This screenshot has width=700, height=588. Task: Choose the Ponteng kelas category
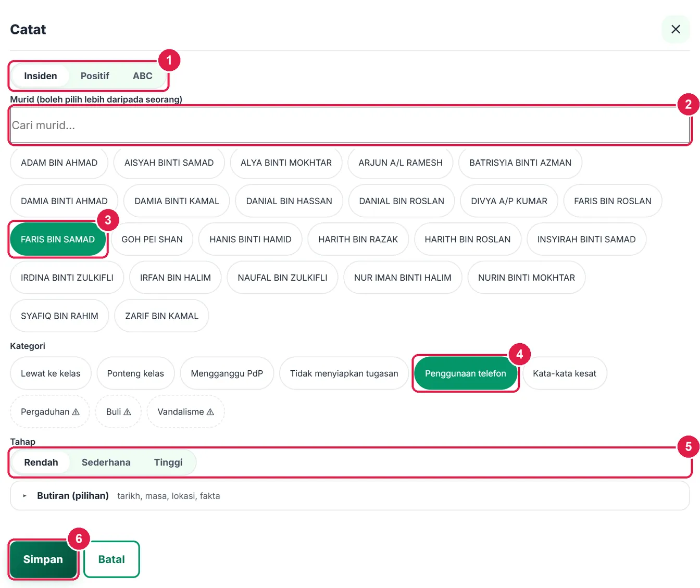pos(135,373)
